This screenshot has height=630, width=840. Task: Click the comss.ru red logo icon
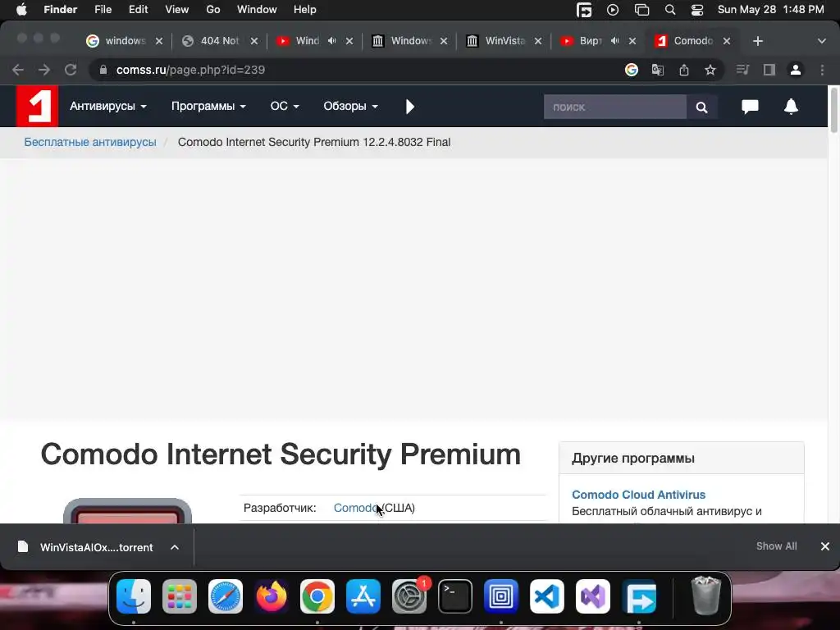coord(37,106)
